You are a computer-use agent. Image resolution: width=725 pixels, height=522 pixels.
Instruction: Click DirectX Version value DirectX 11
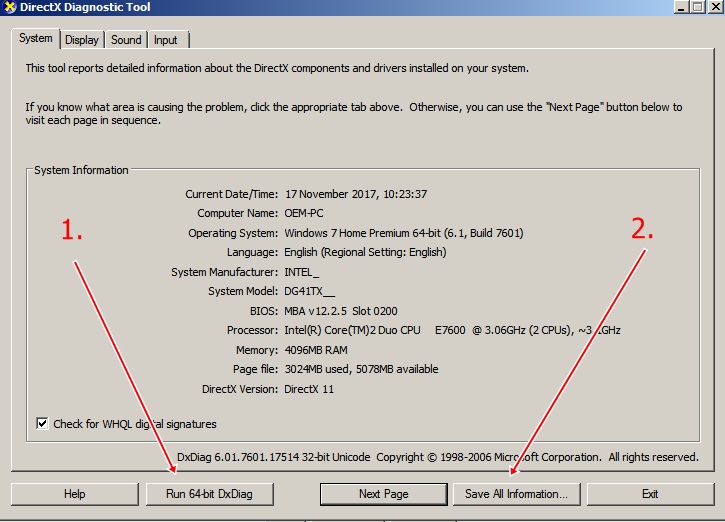(x=309, y=389)
